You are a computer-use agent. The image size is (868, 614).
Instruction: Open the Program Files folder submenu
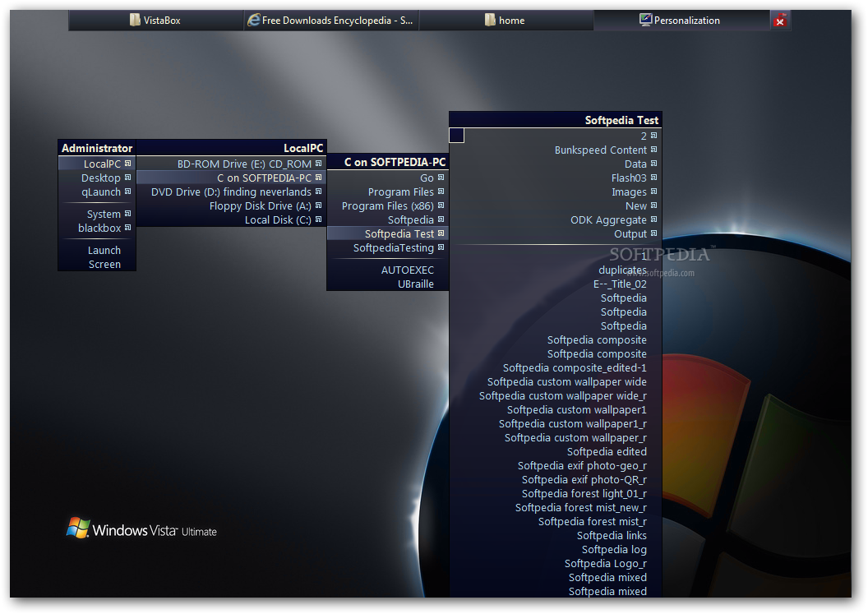(387, 192)
